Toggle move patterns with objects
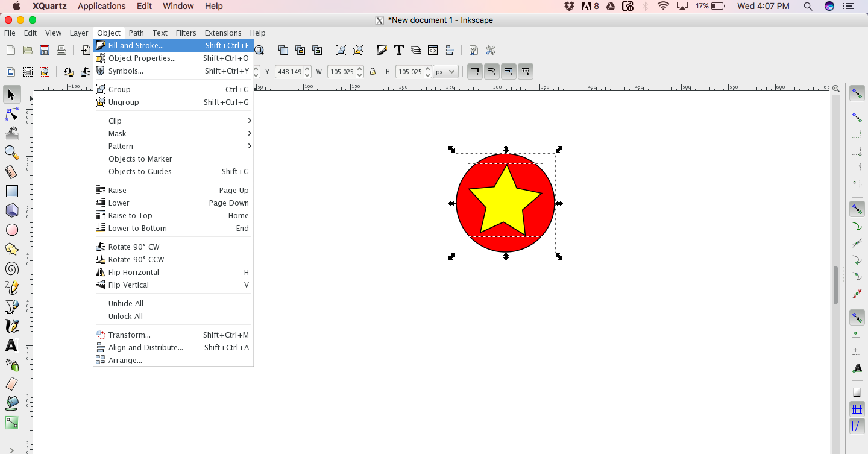Image resolution: width=868 pixels, height=454 pixels. tap(526, 72)
